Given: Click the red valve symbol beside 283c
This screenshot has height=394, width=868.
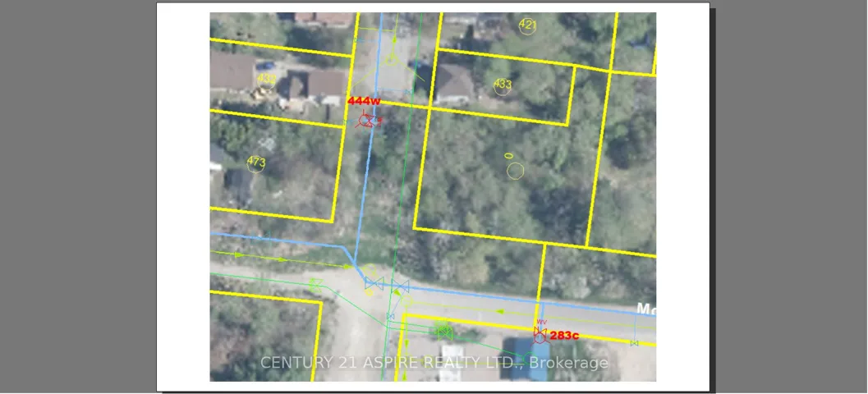Looking at the screenshot, I should [x=540, y=336].
